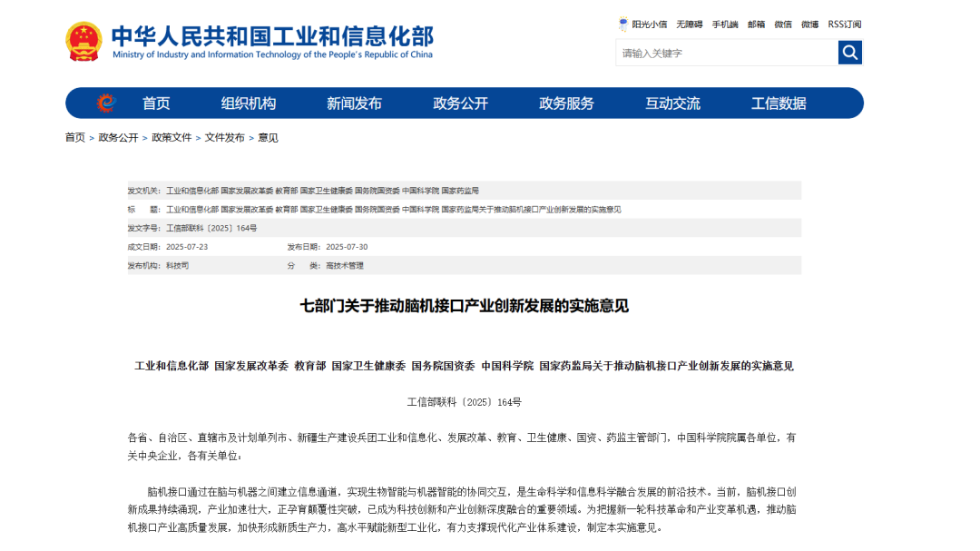Go to 首页 in the breadcrumb
The width and height of the screenshot is (980, 551).
75,138
